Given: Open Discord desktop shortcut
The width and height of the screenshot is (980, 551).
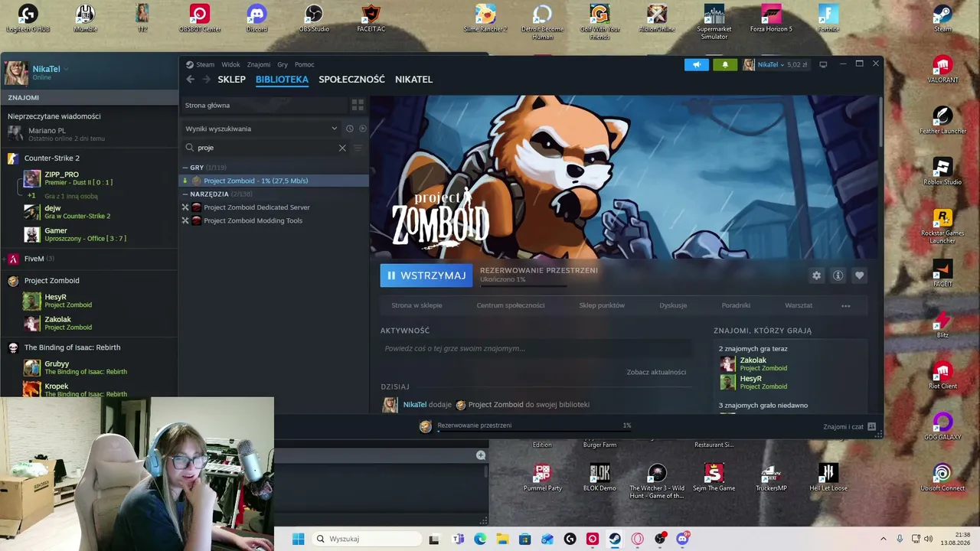Looking at the screenshot, I should click(256, 19).
